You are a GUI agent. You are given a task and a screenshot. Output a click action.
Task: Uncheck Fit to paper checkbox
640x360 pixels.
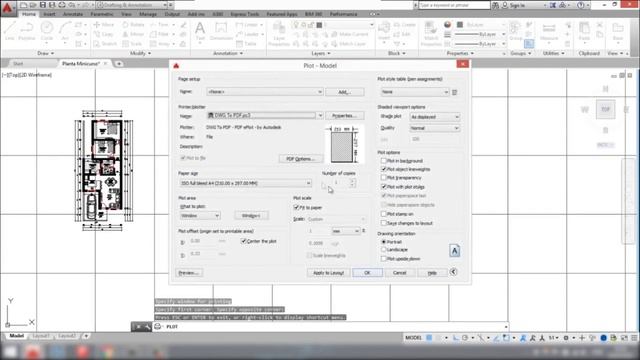point(296,207)
